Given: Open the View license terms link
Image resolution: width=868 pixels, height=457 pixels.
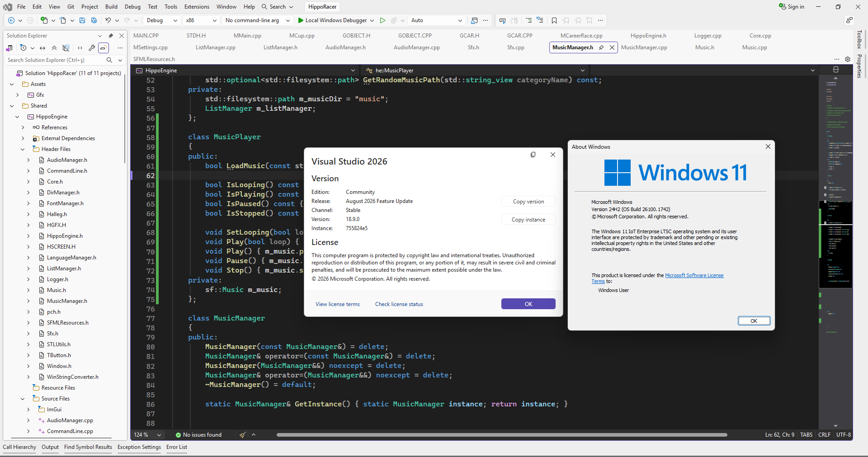Looking at the screenshot, I should coord(338,304).
